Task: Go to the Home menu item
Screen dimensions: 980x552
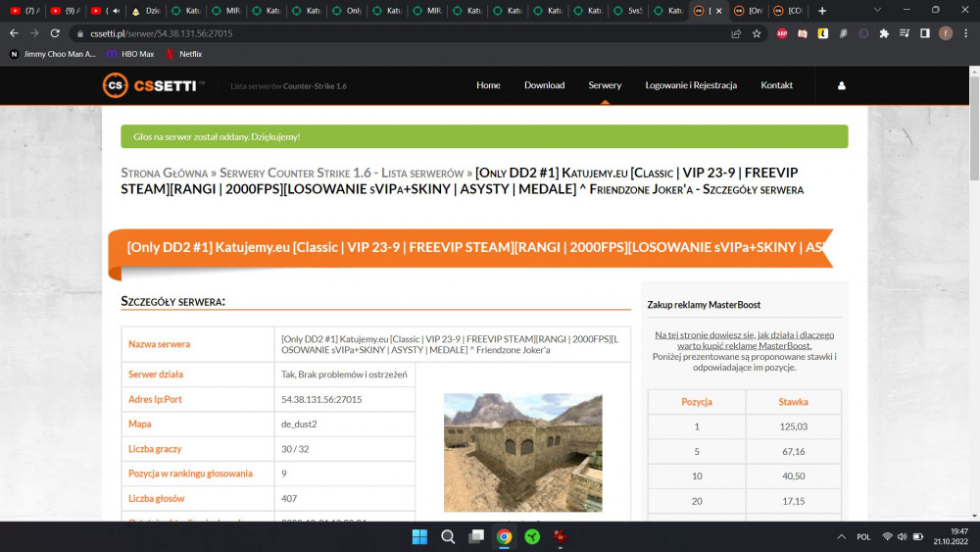Action: (488, 85)
